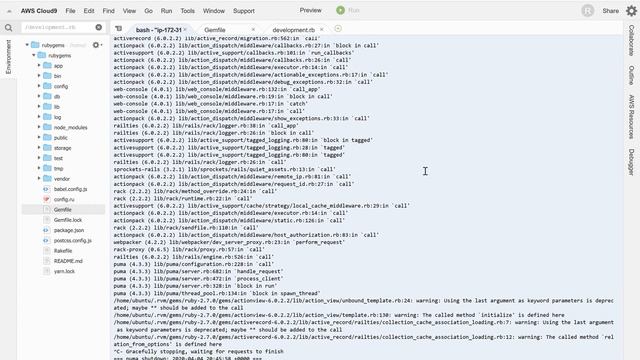Click the README.md file icon
The width and height of the screenshot is (640, 360).
tap(46, 261)
